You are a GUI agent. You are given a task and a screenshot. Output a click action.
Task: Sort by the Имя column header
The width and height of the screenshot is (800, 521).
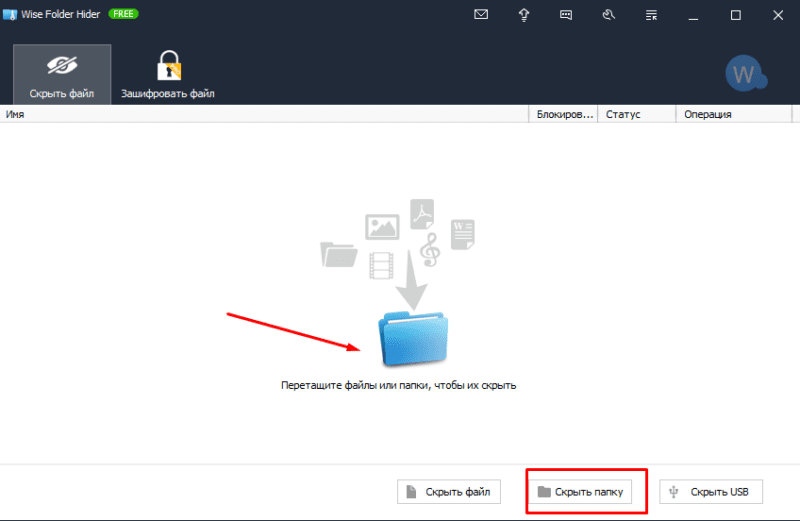point(264,114)
